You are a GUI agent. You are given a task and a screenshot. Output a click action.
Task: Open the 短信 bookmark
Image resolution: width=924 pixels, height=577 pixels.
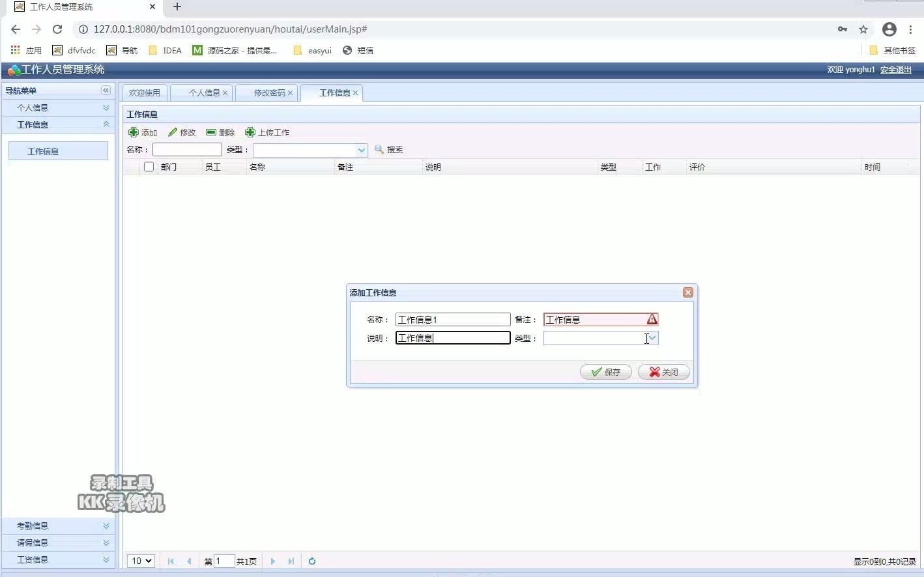(358, 50)
